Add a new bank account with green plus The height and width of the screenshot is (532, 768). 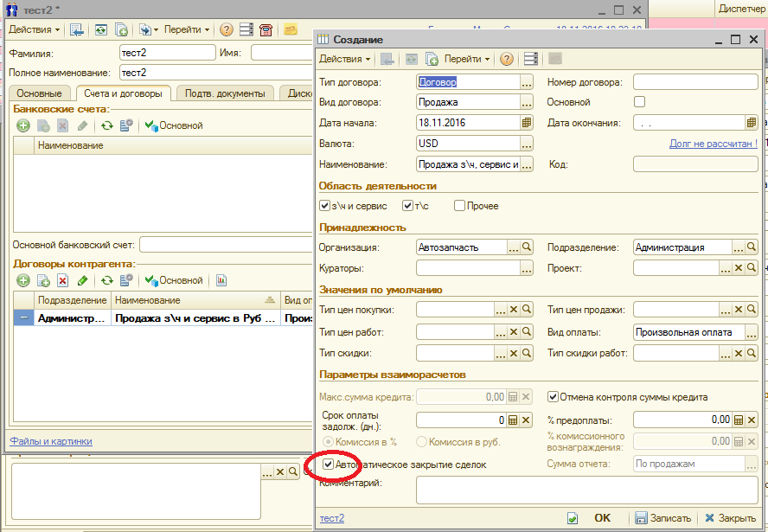(23, 126)
